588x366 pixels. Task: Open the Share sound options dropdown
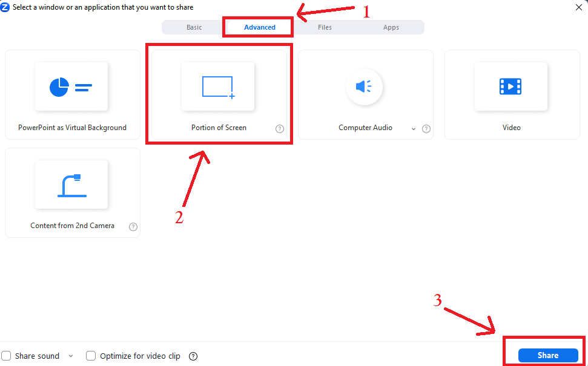pos(71,356)
